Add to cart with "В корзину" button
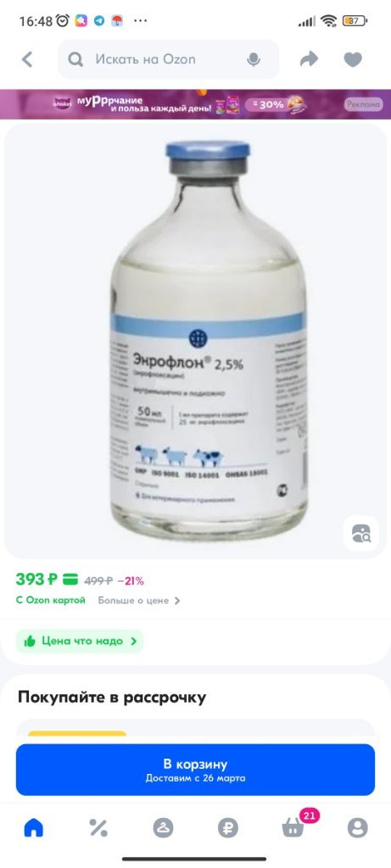This screenshot has height=868, width=391. (195, 770)
